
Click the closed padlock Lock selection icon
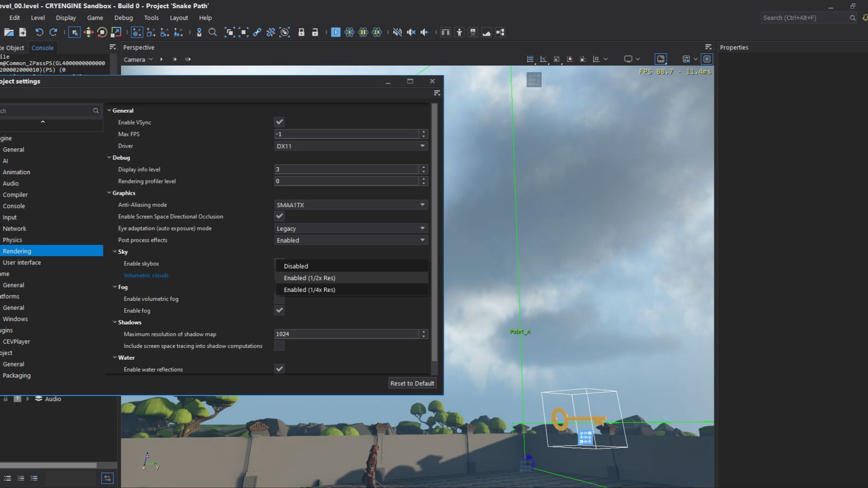[301, 32]
